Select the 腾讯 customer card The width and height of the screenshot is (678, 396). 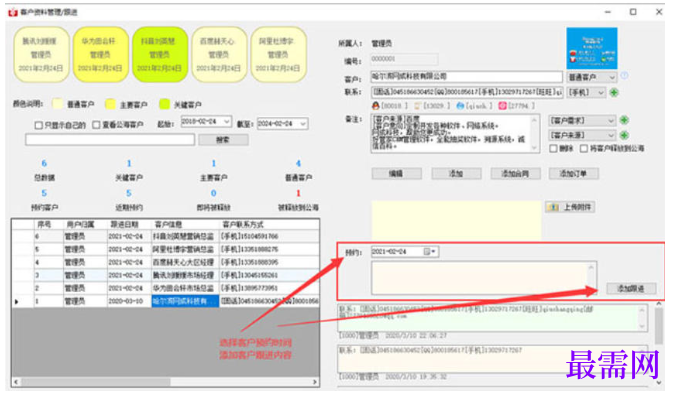pyautogui.click(x=41, y=54)
